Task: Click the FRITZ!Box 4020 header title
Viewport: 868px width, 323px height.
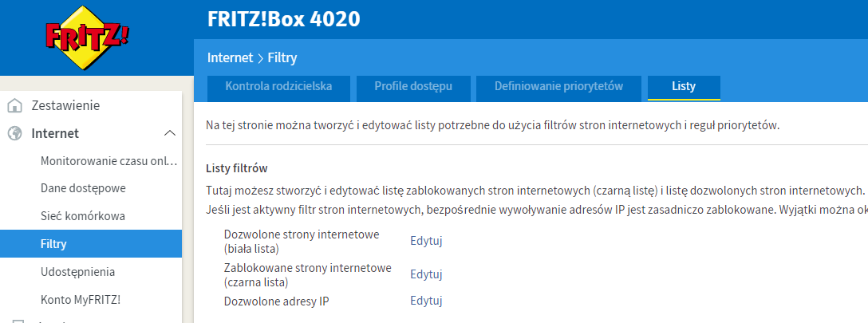Action: click(283, 18)
